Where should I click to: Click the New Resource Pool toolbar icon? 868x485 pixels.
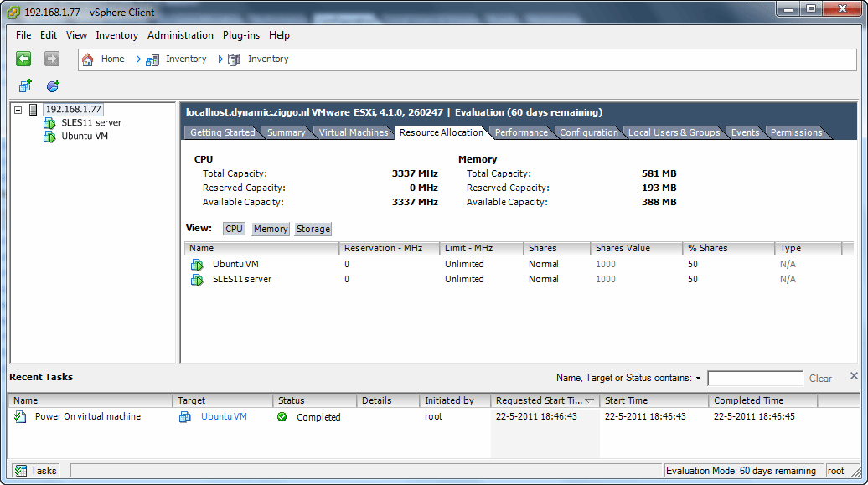click(x=53, y=86)
